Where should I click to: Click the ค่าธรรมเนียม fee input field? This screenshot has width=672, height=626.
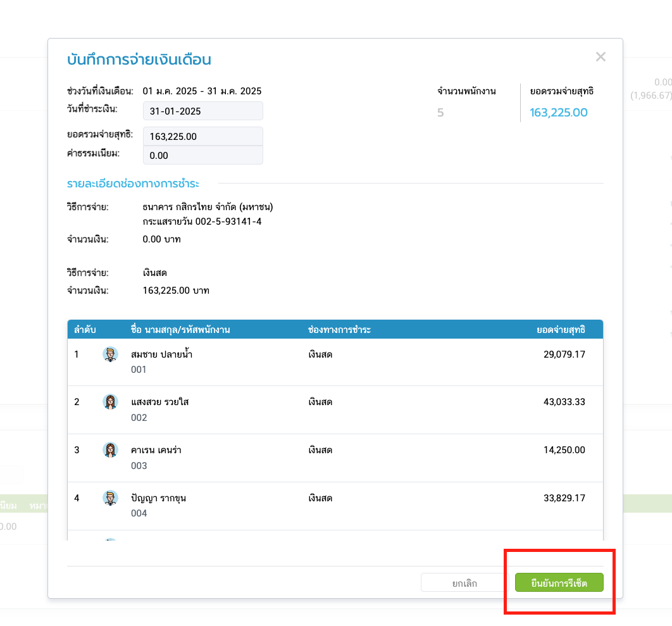(202, 155)
